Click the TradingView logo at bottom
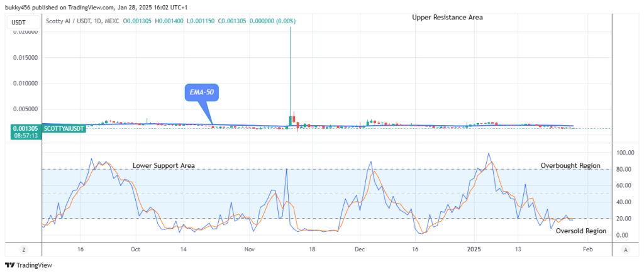The height and width of the screenshot is (274, 644). tap(28, 265)
